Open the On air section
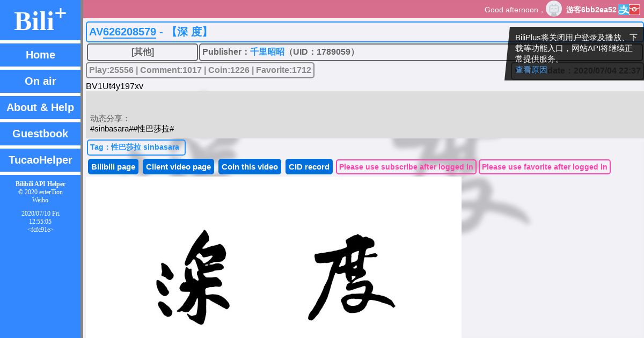Image resolution: width=644 pixels, height=338 pixels. pos(40,81)
